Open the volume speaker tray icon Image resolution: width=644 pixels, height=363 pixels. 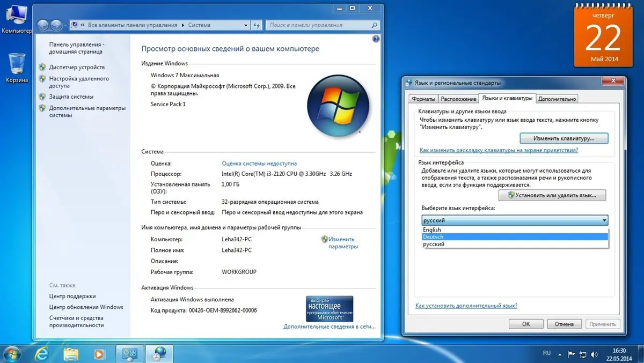coord(593,354)
